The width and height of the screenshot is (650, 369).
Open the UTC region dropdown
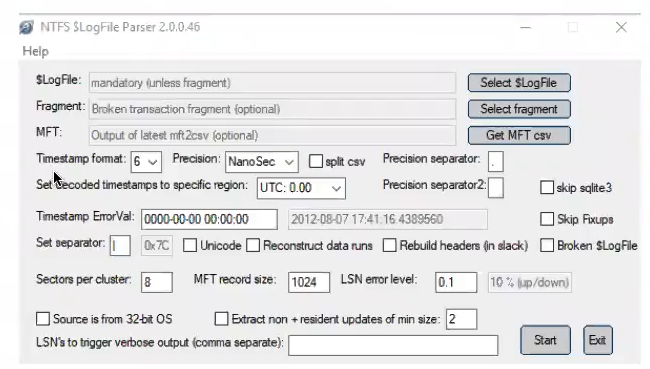click(301, 188)
